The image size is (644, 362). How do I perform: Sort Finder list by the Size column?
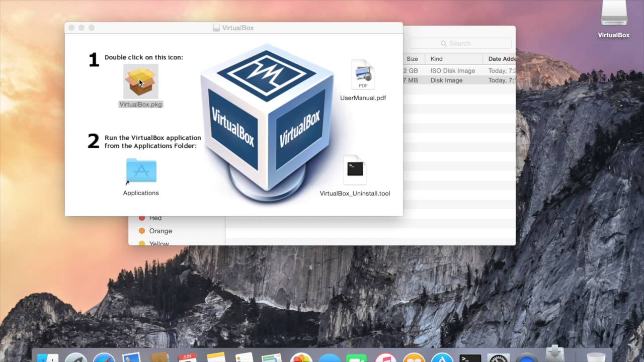[x=412, y=59]
